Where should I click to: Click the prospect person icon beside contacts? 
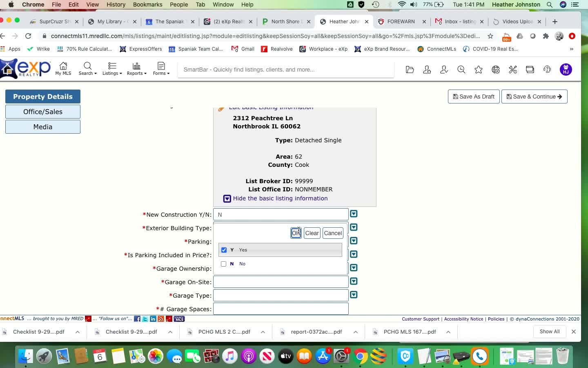[444, 70]
